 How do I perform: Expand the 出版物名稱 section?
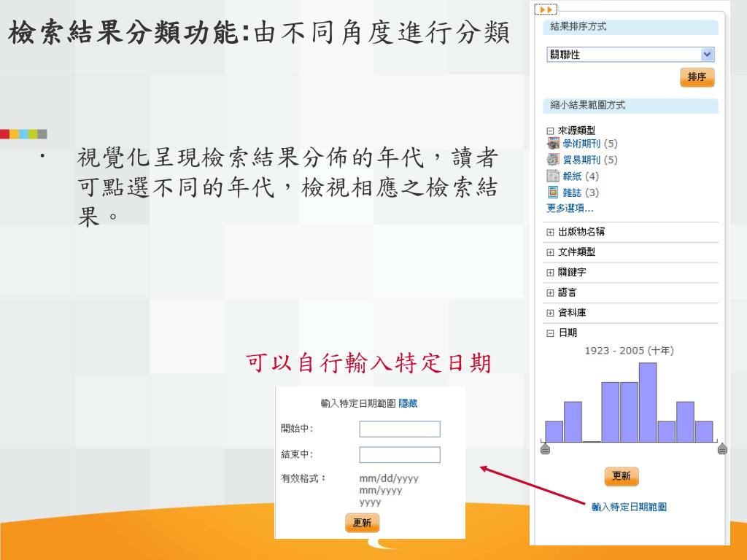coord(550,233)
